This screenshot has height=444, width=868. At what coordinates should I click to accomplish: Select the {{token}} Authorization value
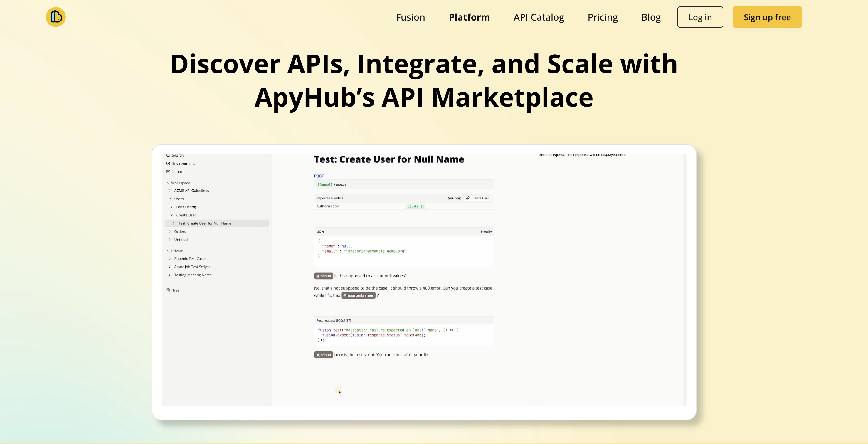pos(416,206)
